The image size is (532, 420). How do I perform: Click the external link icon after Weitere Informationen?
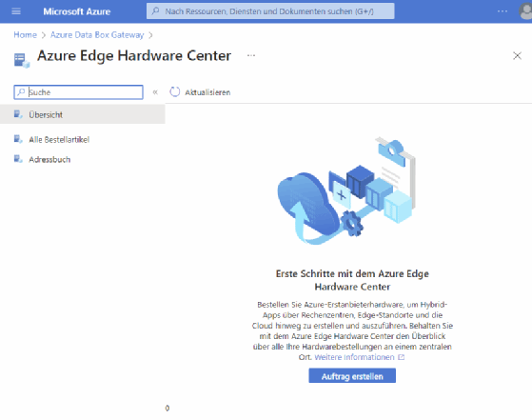401,357
